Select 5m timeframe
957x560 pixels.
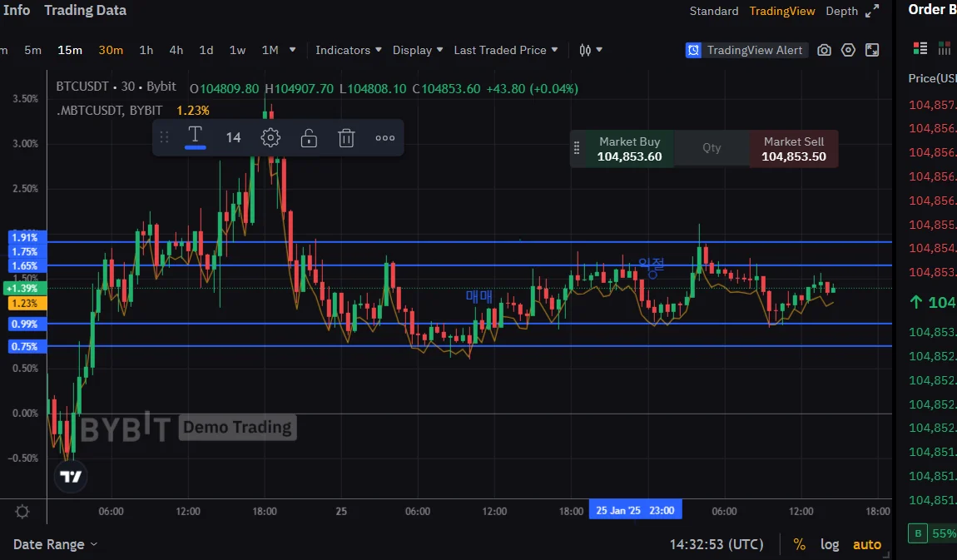pos(33,50)
